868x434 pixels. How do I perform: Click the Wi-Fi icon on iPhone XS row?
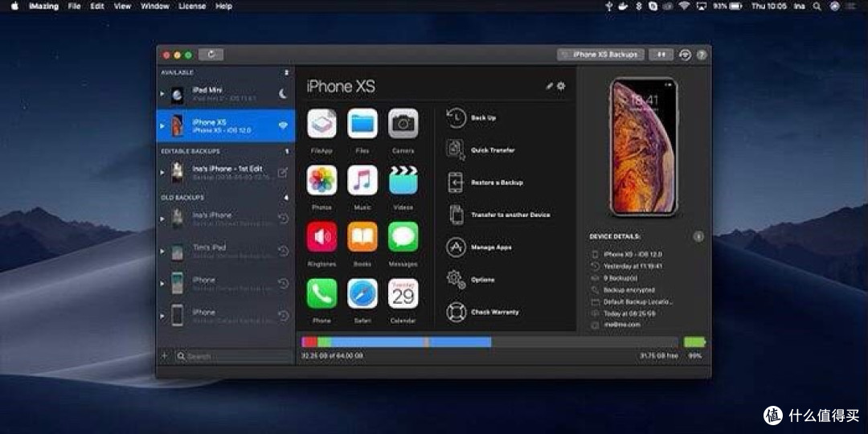coord(283,126)
